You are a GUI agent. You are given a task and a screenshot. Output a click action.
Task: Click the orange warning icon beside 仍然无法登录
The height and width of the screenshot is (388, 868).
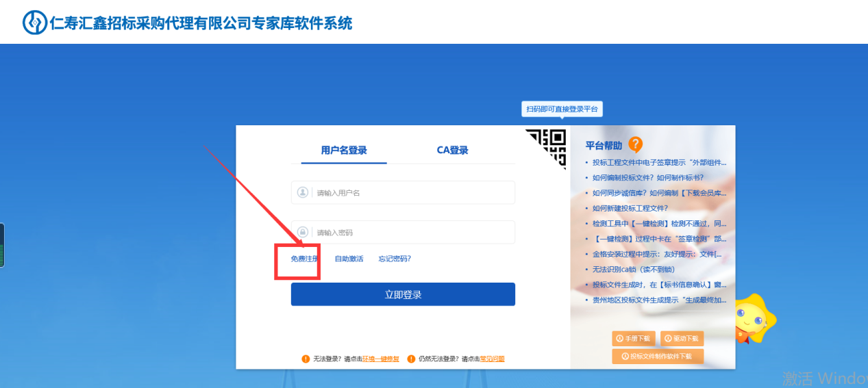pos(411,359)
